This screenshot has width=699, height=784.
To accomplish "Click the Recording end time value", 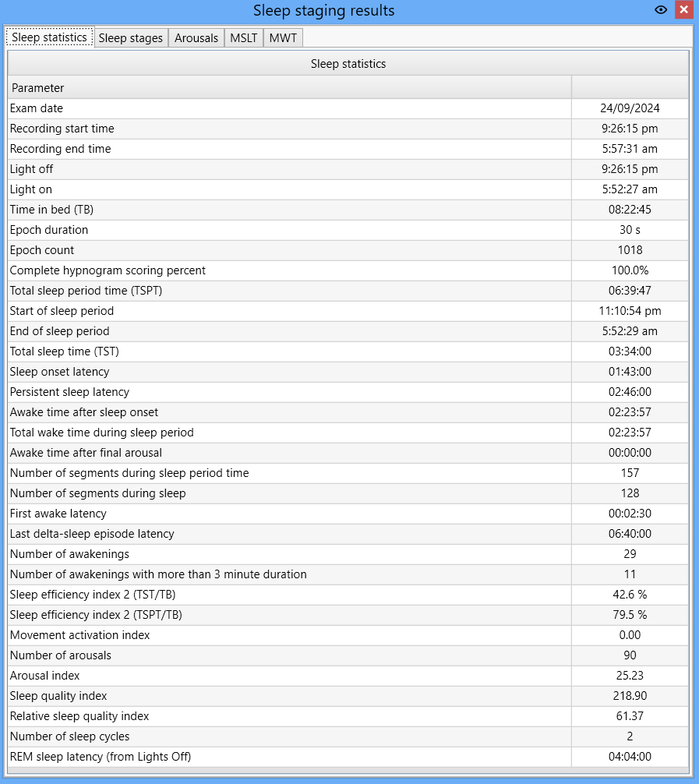I will [x=630, y=149].
